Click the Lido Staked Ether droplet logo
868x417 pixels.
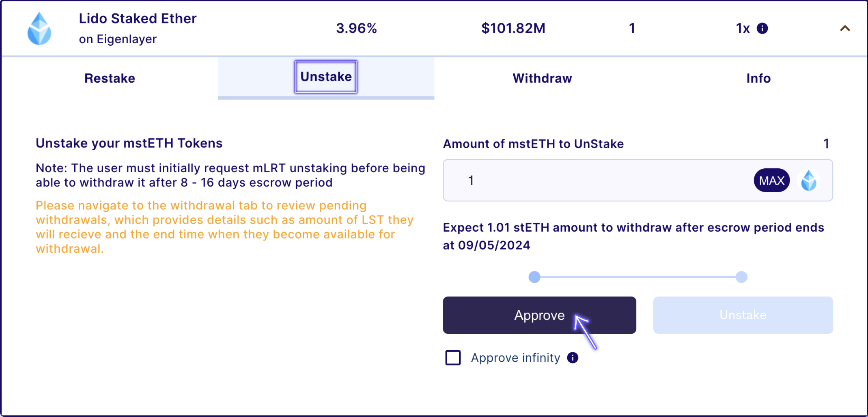39,29
